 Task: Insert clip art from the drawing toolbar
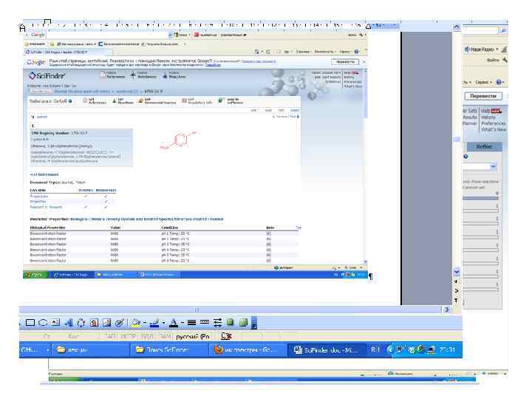point(94,323)
